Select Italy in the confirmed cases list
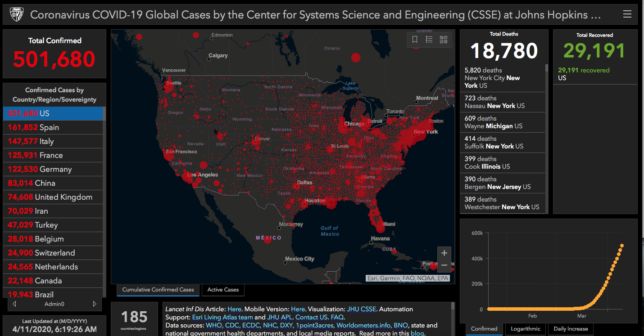Screen dimensions: 644x336 [x=47, y=141]
